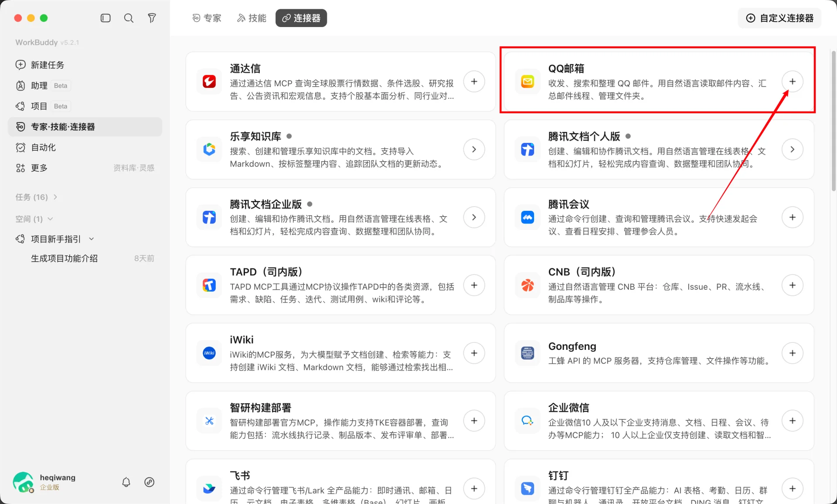Click the 腾讯文档企业版 icon
The image size is (837, 504).
tap(209, 217)
